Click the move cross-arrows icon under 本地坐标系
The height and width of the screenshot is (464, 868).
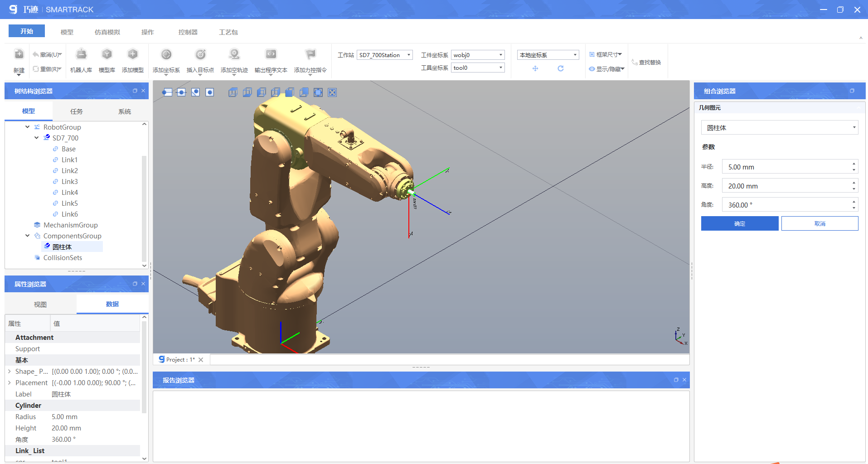(x=535, y=68)
